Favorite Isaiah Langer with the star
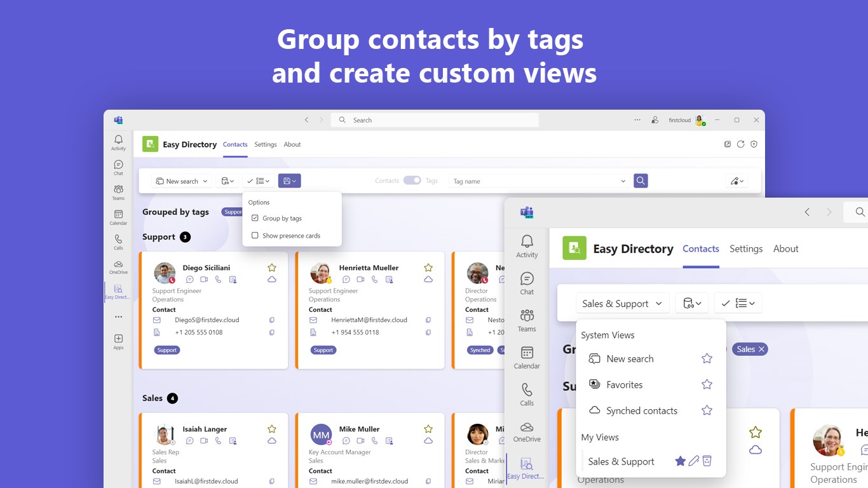868x488 pixels. (x=272, y=429)
